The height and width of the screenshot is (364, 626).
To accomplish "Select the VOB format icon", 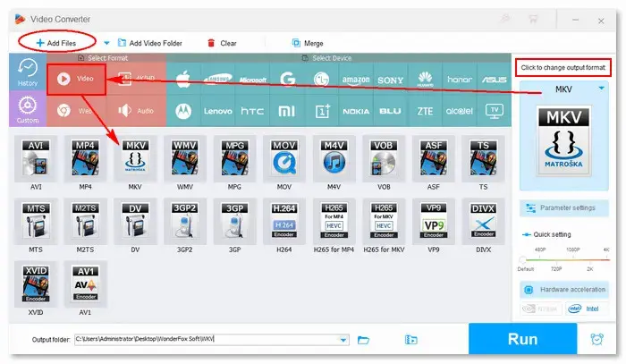I will pyautogui.click(x=384, y=159).
